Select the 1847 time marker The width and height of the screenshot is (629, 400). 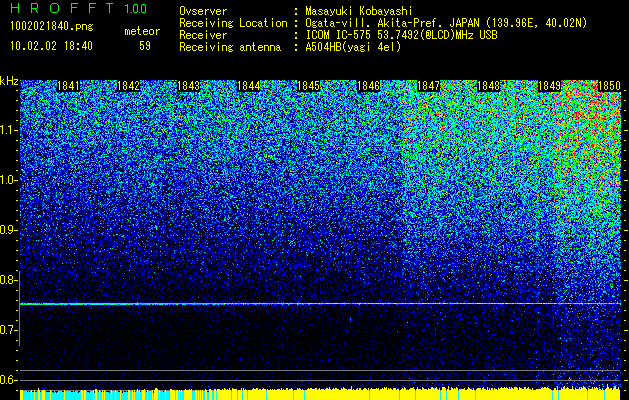(x=428, y=86)
